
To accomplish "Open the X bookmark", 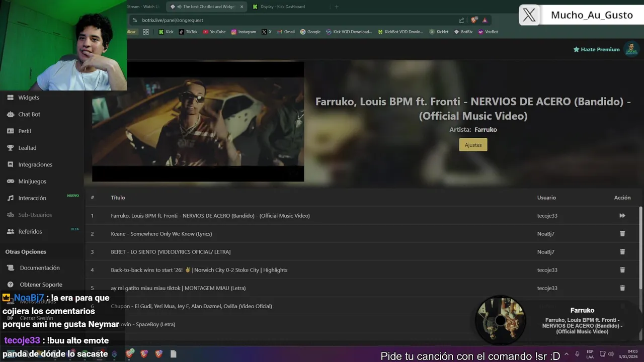I will coord(267,32).
